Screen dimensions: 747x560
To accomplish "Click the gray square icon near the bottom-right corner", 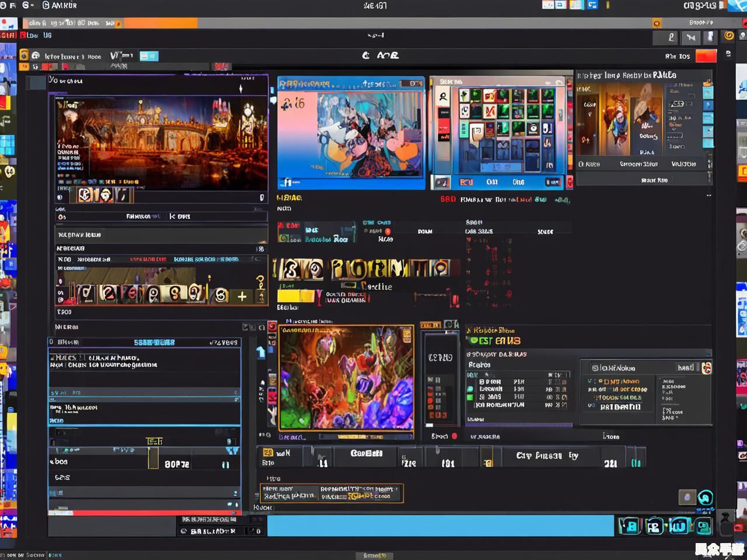I will pos(687,497).
